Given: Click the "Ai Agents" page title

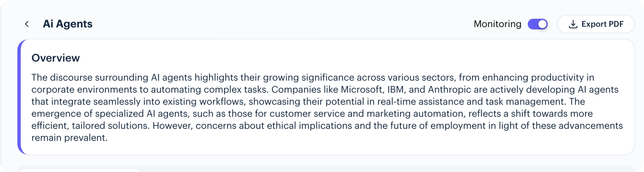Looking at the screenshot, I should [x=68, y=24].
